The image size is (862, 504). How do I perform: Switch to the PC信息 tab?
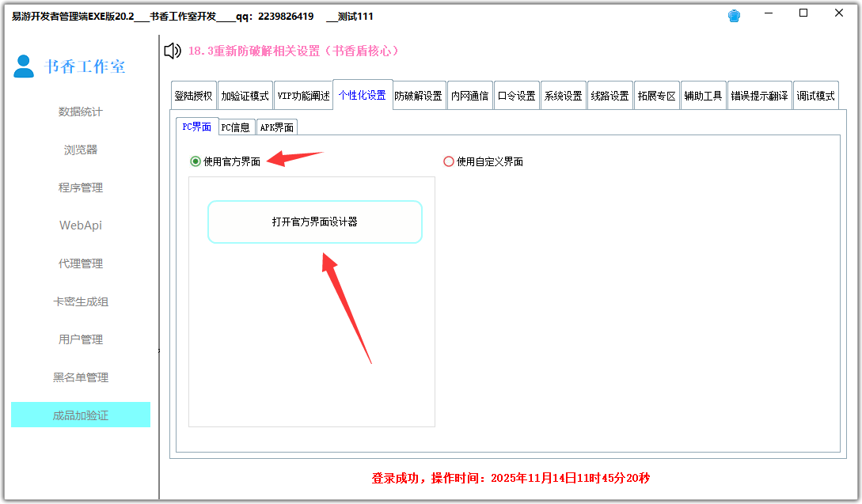coord(236,127)
